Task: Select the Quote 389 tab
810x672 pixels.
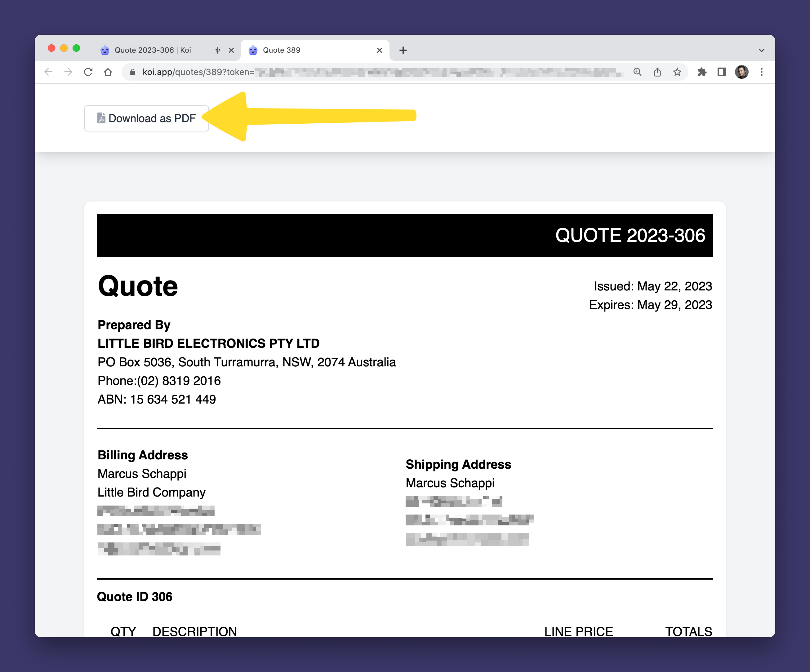Action: tap(301, 50)
